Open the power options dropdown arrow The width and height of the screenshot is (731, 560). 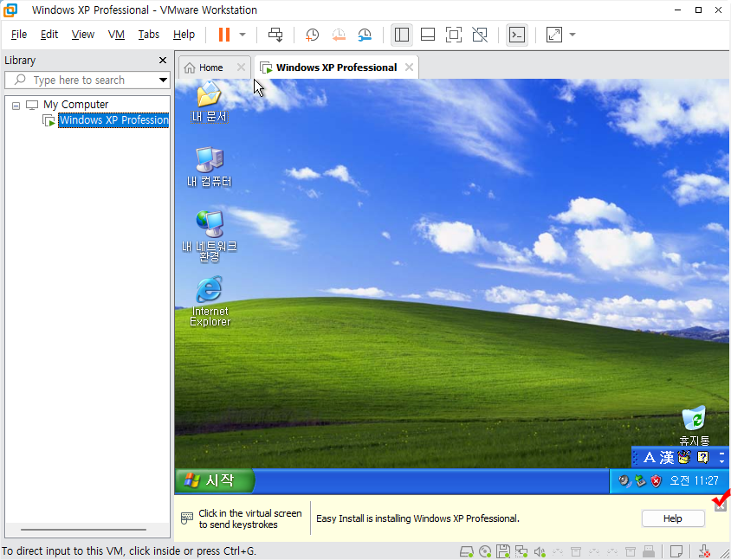[x=243, y=35]
